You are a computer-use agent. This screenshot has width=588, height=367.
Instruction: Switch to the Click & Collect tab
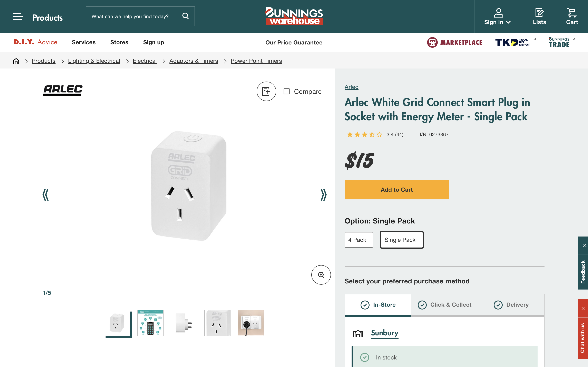(x=444, y=305)
